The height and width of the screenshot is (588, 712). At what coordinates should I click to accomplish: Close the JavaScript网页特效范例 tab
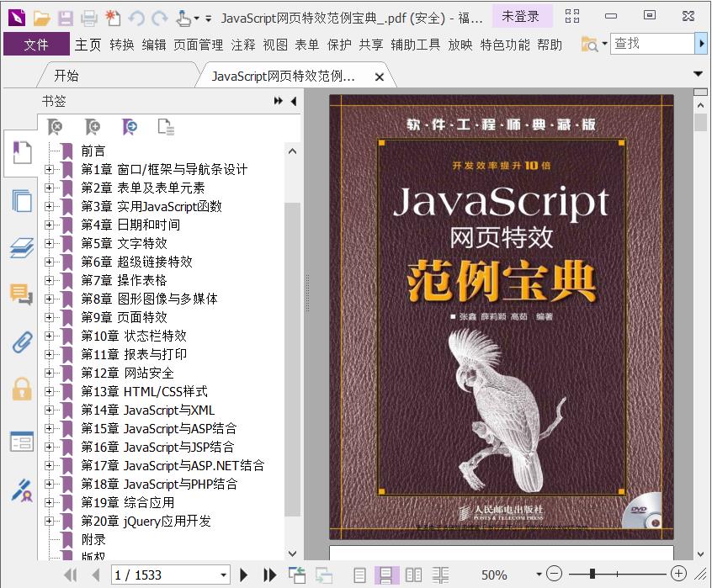tap(380, 77)
